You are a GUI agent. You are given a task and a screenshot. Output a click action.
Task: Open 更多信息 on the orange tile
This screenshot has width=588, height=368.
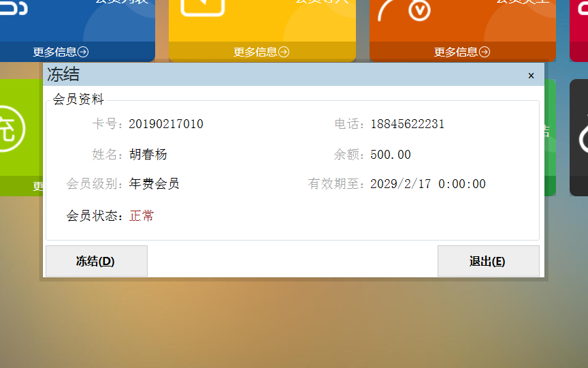[x=462, y=52]
